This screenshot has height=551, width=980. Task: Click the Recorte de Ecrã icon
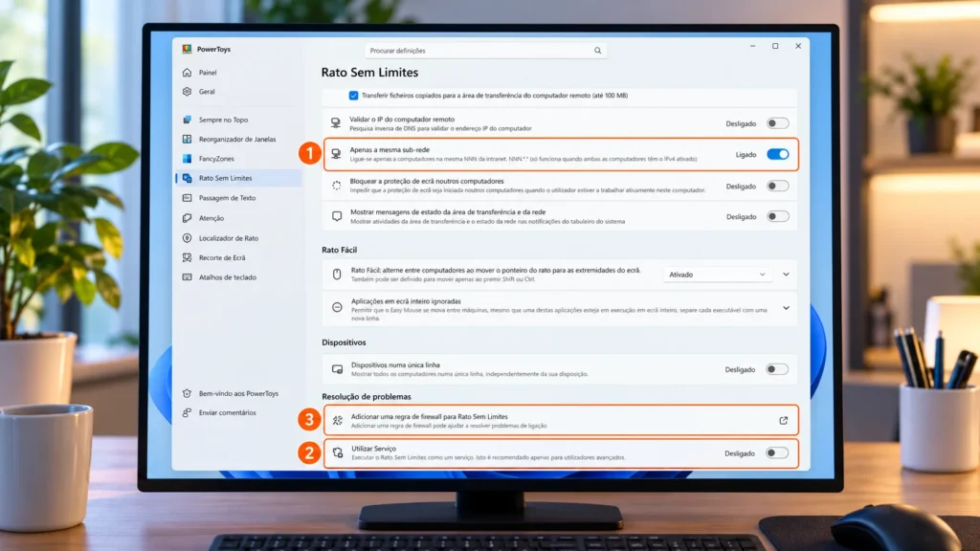(x=187, y=257)
